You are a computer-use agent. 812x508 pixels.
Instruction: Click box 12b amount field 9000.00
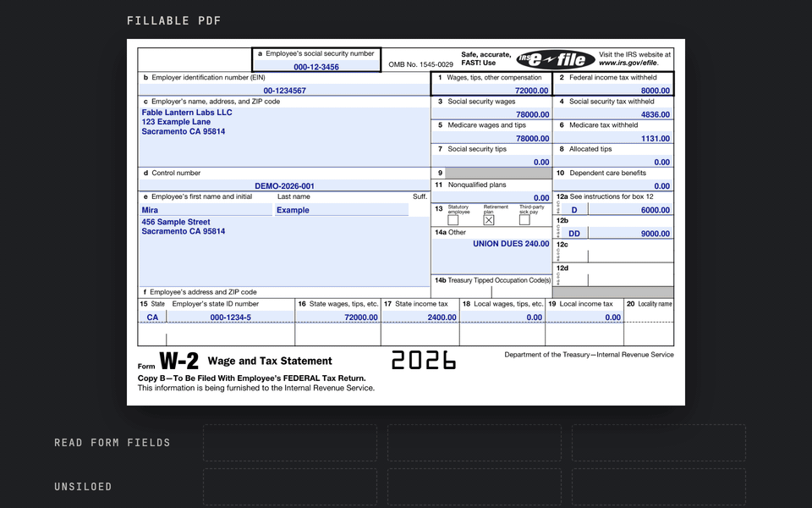pyautogui.click(x=631, y=234)
